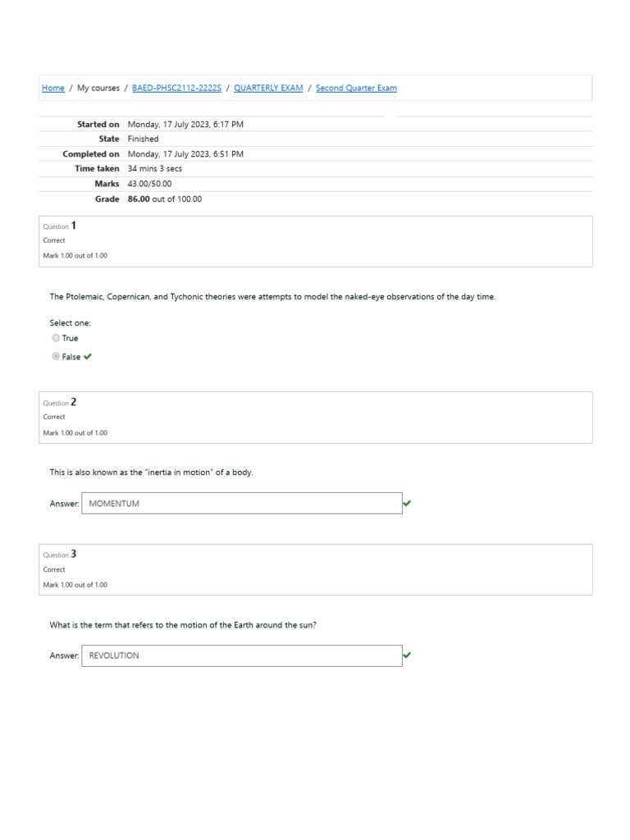630x840 pixels.
Task: Select the False radio button
Action: 56,357
